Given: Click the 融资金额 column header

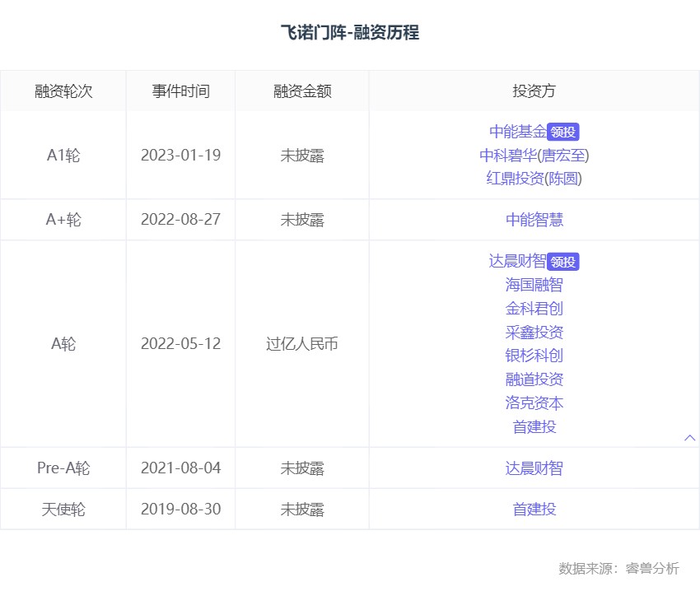Looking at the screenshot, I should 302,91.
